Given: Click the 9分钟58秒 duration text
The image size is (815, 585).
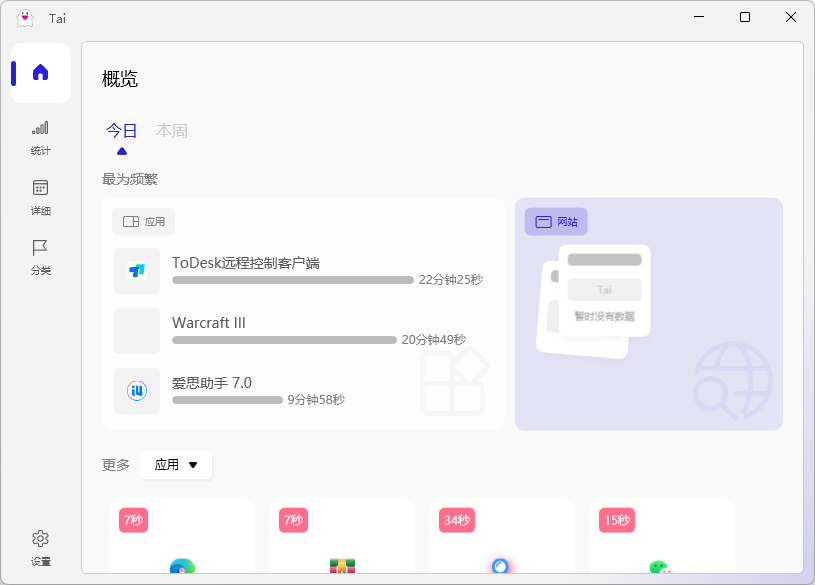Looking at the screenshot, I should [316, 399].
